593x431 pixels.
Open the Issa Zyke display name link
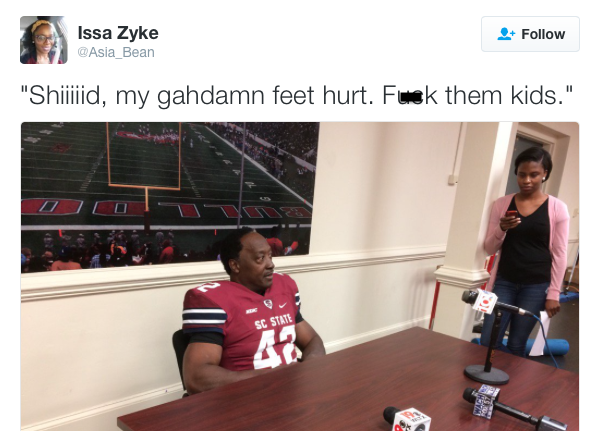[118, 33]
